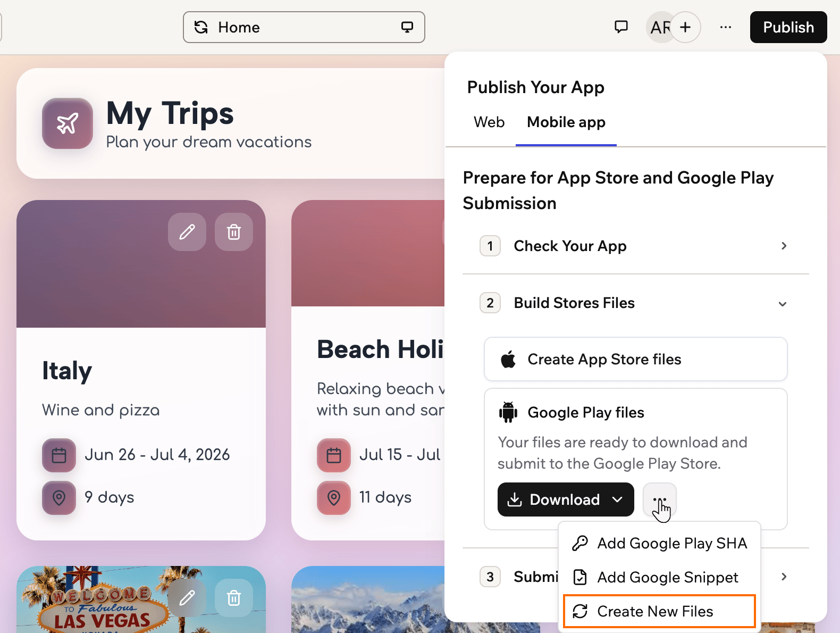Select the Mobile app tab
The width and height of the screenshot is (840, 633).
(x=566, y=122)
